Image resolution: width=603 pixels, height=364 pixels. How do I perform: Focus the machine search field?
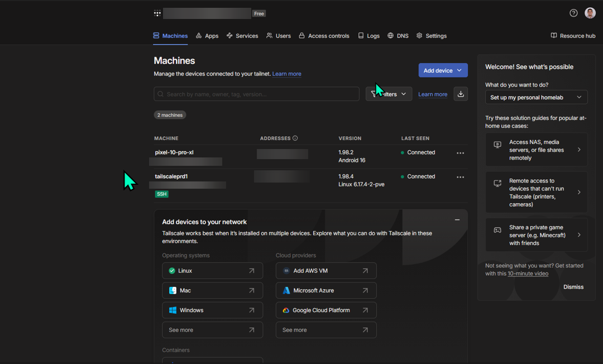click(x=256, y=94)
